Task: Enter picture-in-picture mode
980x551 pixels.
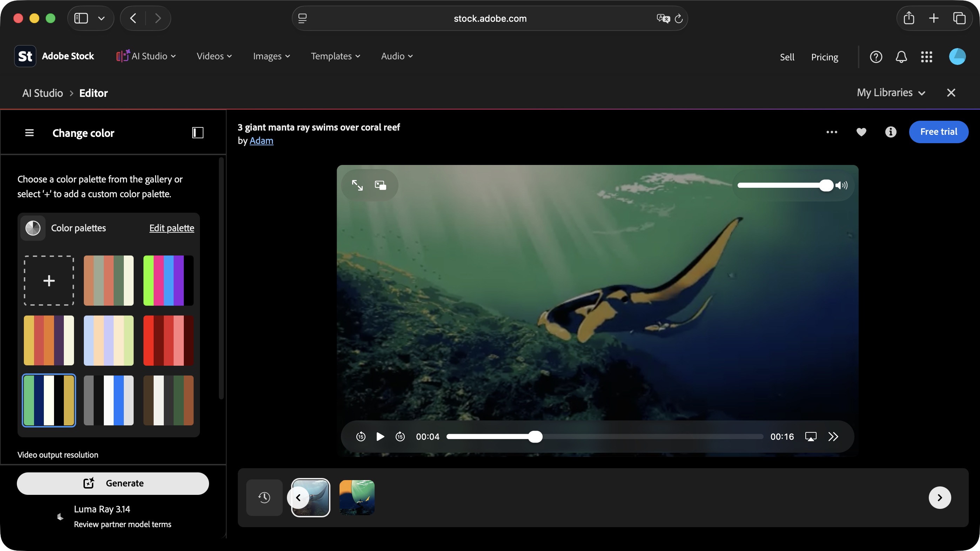Action: (381, 185)
